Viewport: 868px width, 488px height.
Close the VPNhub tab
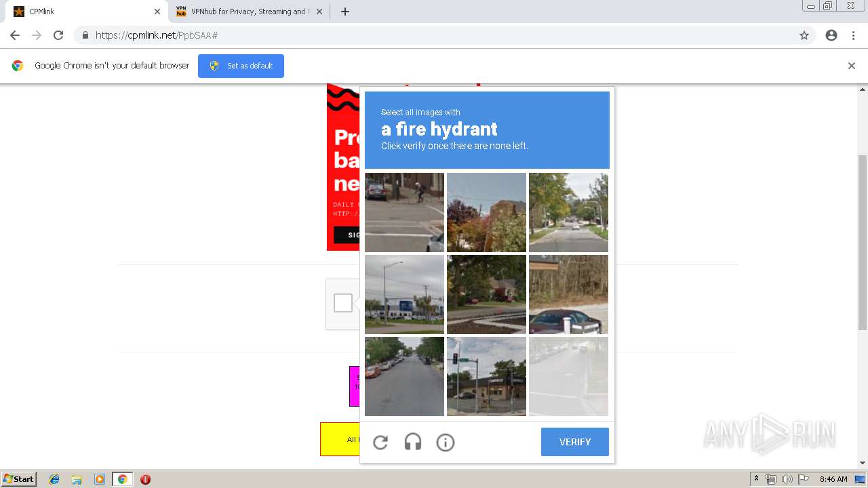click(319, 12)
